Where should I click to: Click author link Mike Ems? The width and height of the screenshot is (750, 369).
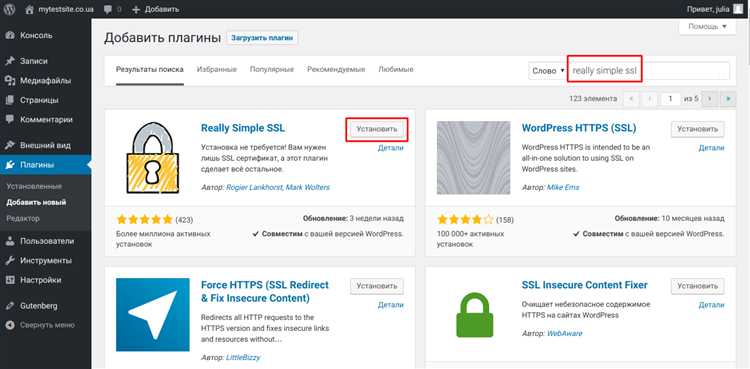click(563, 187)
